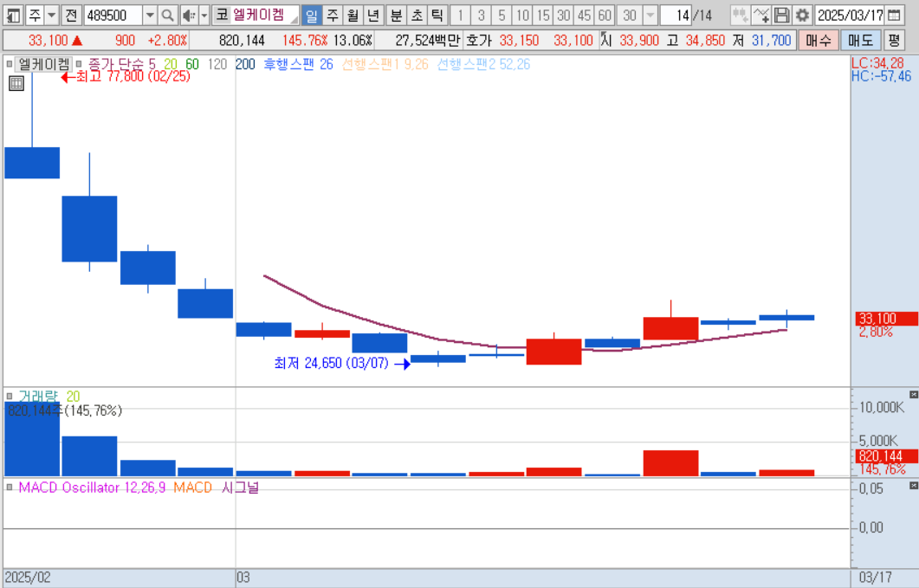Click the 시그널 legend label
919x588 pixels.
(x=240, y=488)
